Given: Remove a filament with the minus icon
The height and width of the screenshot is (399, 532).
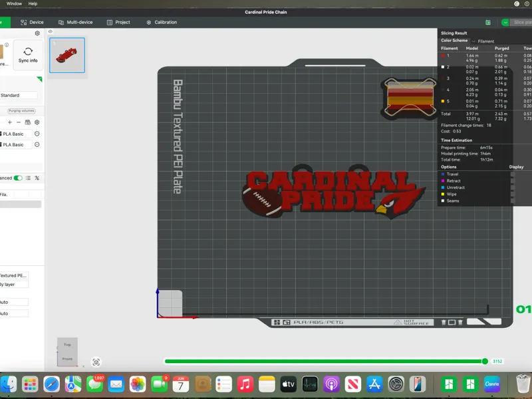Looking at the screenshot, I should click(19, 122).
